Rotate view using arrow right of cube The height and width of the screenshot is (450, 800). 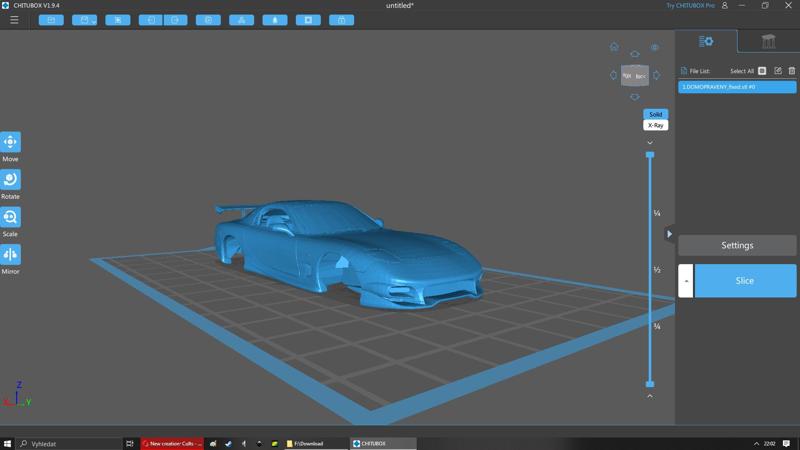[657, 75]
